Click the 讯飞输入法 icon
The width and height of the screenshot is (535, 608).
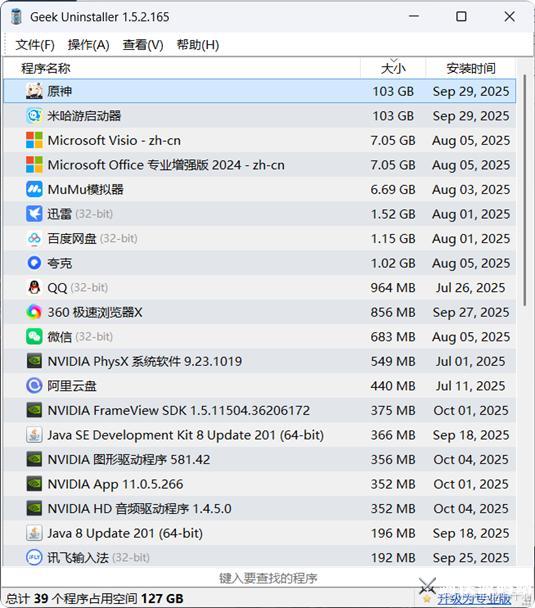(x=34, y=558)
